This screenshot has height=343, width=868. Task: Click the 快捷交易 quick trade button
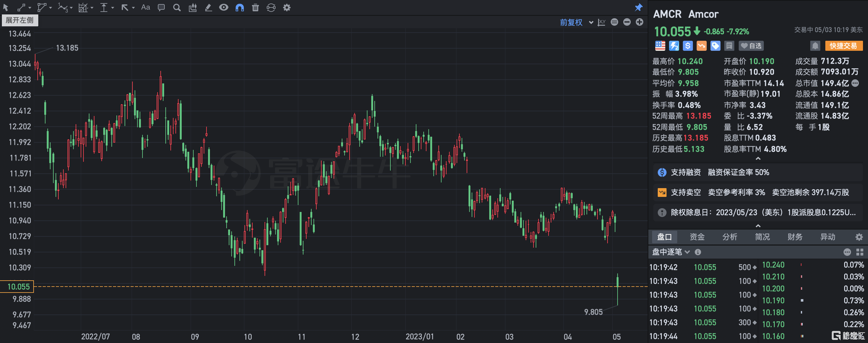coord(843,46)
